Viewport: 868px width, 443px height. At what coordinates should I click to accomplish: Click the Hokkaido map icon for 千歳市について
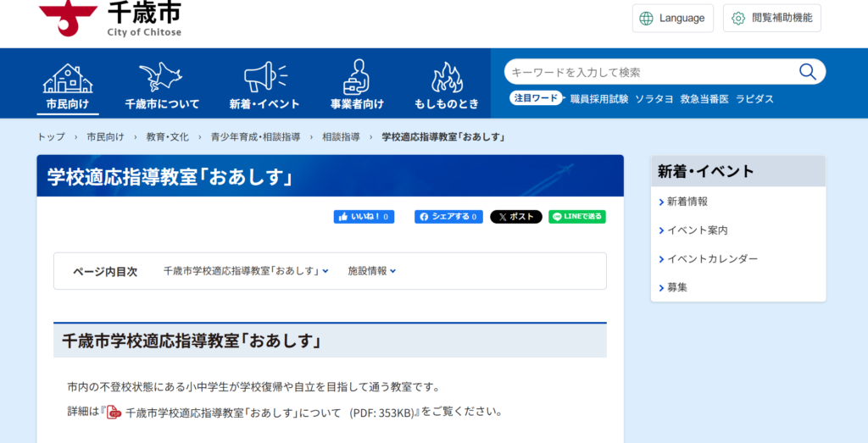161,78
